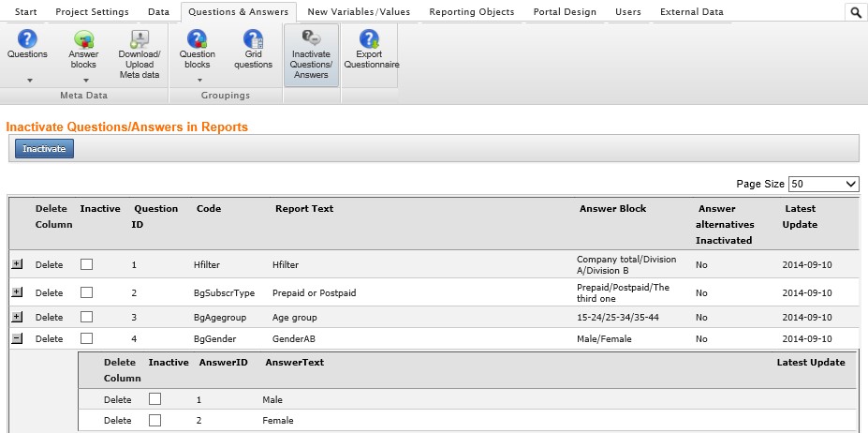Viewport: 868px width, 433px height.
Task: Click the search magnifier icon
Action: [x=856, y=12]
